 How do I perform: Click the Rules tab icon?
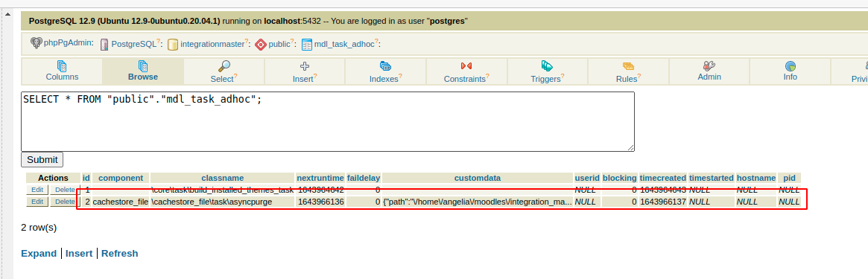628,65
